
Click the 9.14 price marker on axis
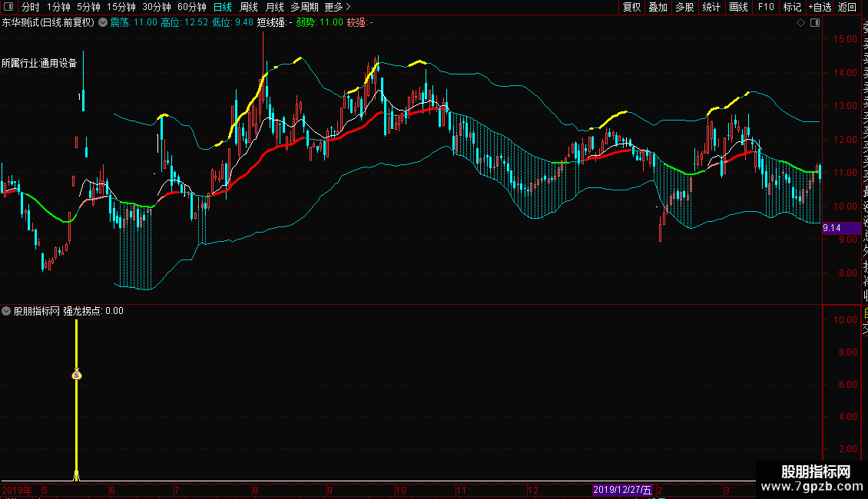[x=841, y=227]
